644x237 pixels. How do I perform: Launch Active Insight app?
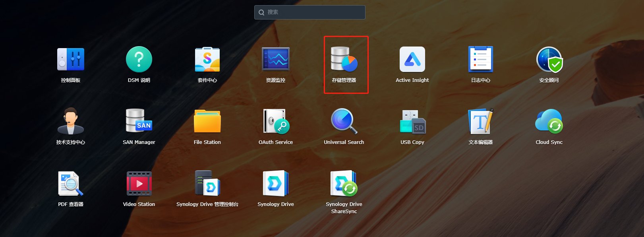[x=412, y=60]
